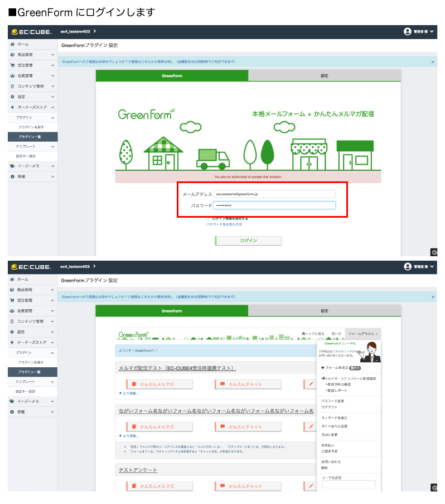Screen dimensions: 445x504
Task: Open the テストアンケート form title link
Action: 138,470
